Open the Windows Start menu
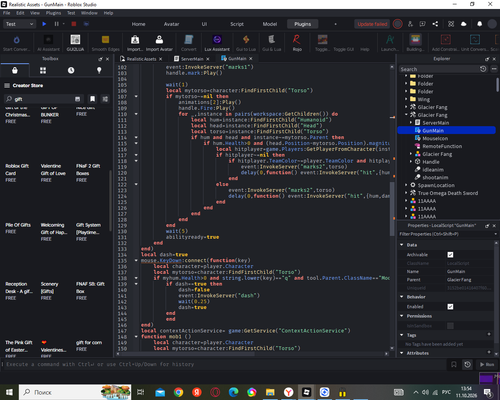Image resolution: width=500 pixels, height=400 pixels. click(9, 392)
